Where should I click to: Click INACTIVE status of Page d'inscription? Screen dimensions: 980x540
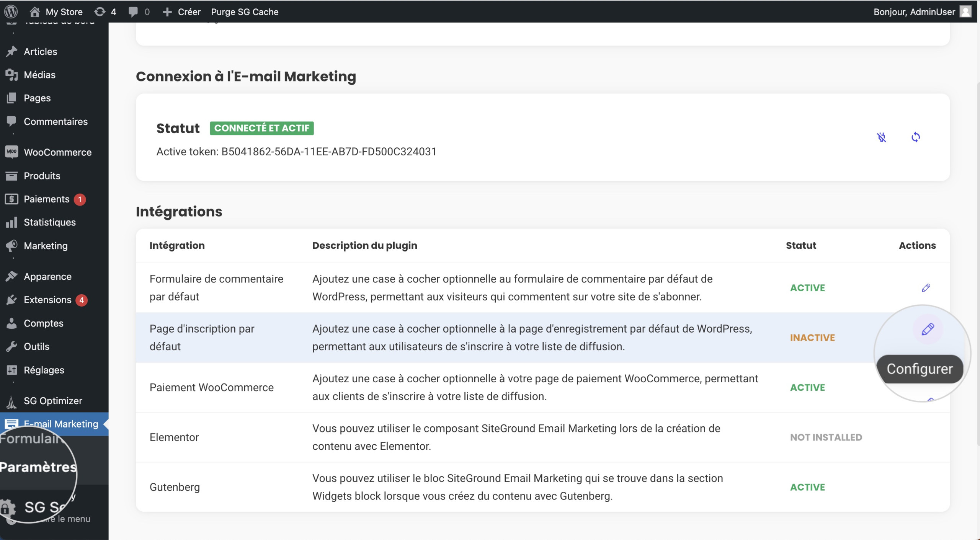click(x=812, y=338)
